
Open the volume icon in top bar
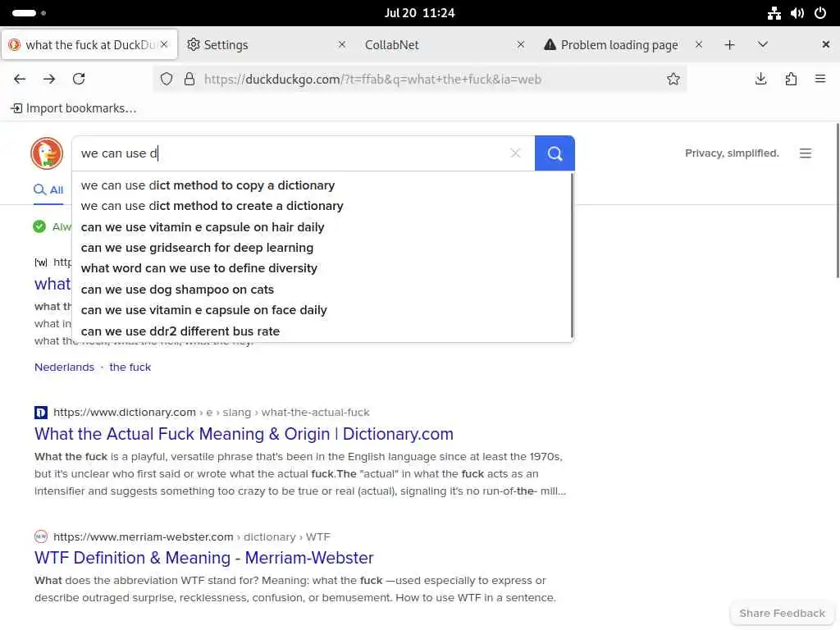coord(797,13)
